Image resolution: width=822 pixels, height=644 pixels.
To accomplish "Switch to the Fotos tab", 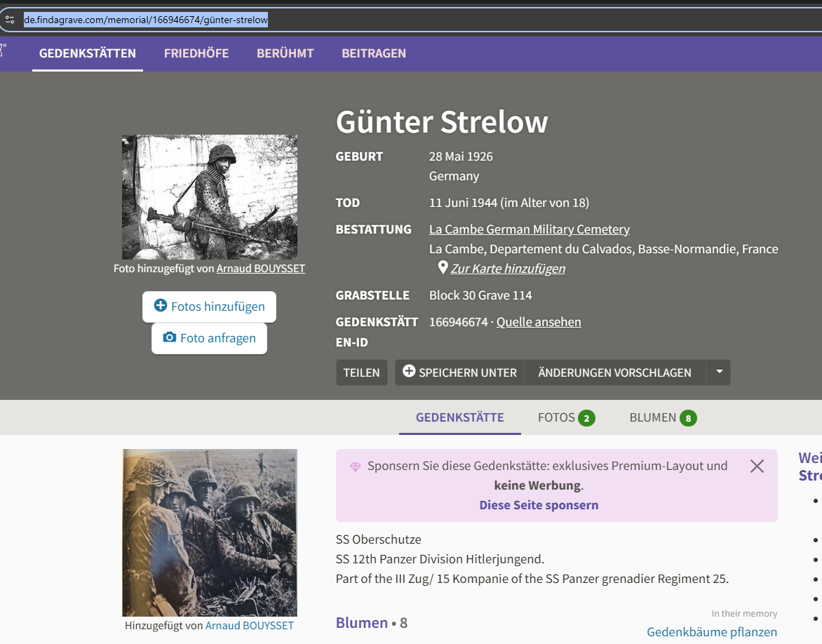I will tap(565, 418).
